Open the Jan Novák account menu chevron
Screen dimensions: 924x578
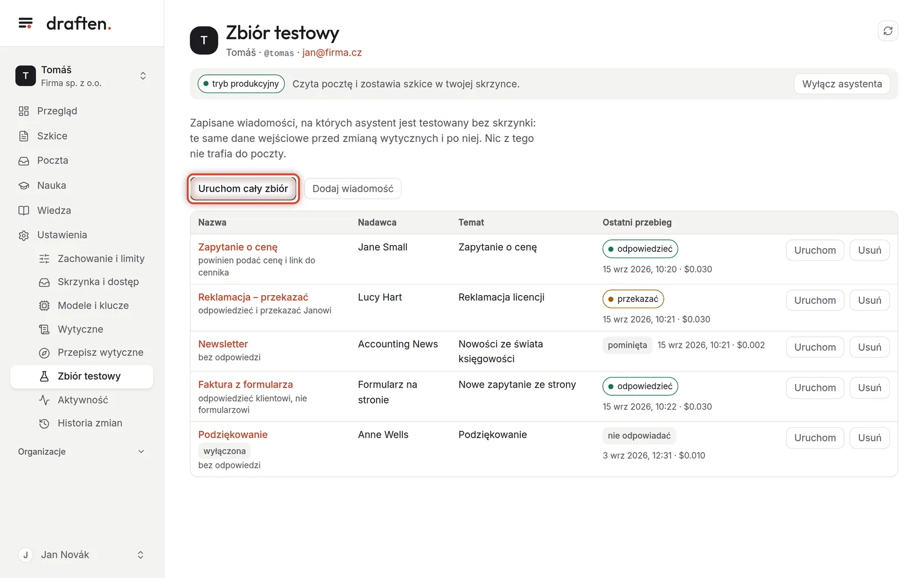140,555
